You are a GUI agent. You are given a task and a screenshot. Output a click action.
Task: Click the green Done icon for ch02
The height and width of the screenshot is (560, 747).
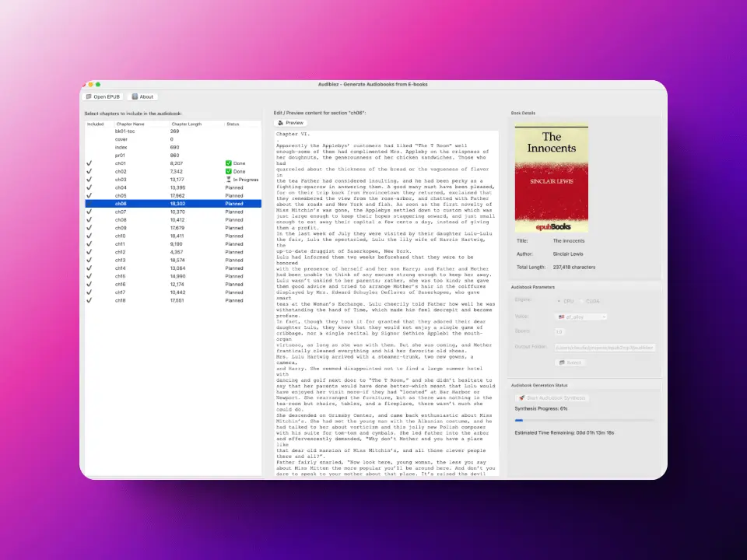click(228, 171)
